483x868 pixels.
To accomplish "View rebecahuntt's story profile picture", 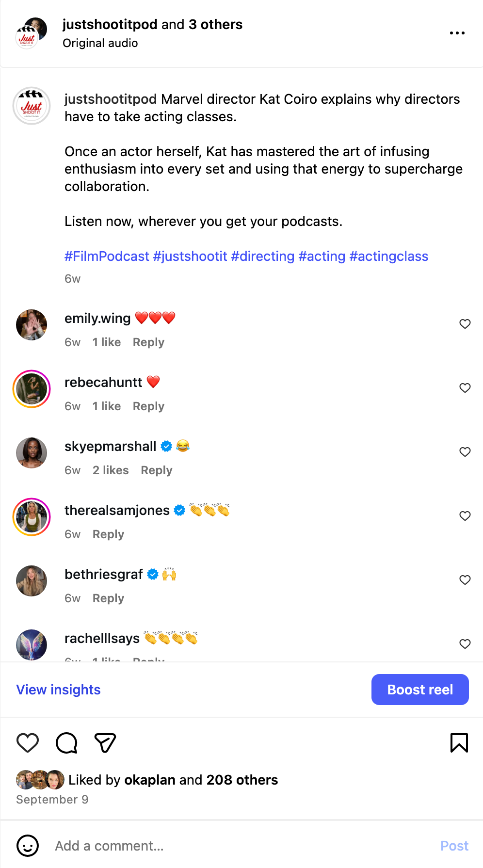I will click(32, 389).
